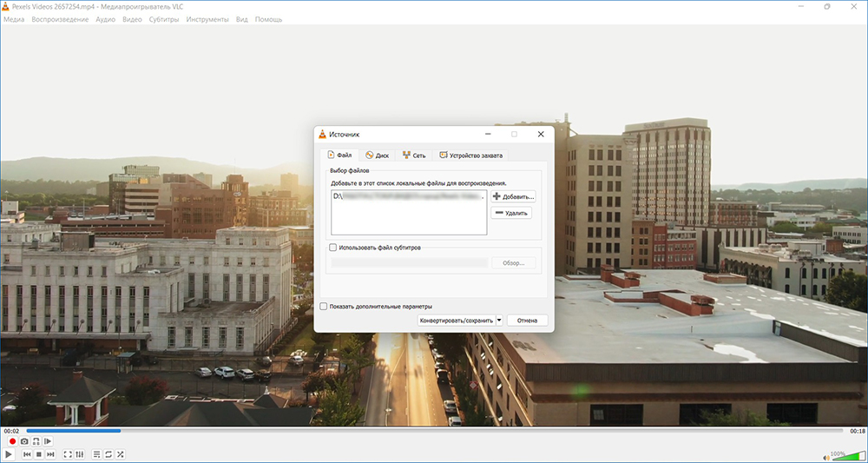Switch to the Диск tab
The image size is (868, 463).
click(x=378, y=155)
